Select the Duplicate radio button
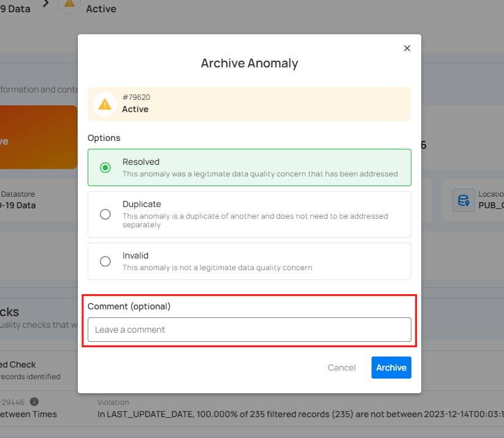504x438 pixels. coord(105,214)
